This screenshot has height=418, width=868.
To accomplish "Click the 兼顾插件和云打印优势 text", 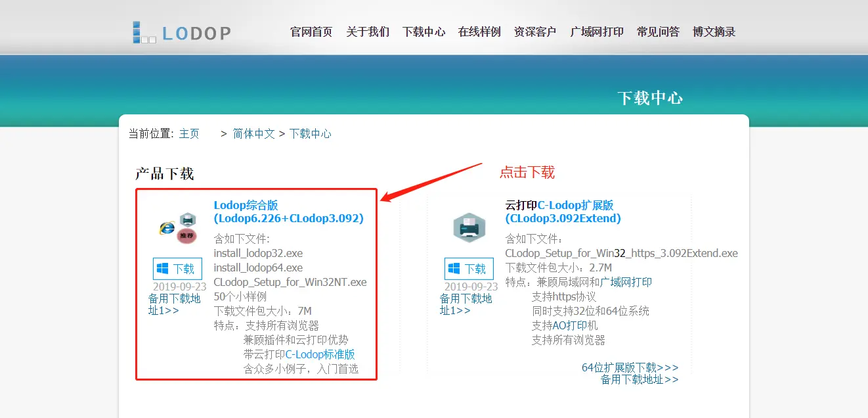I will (296, 340).
